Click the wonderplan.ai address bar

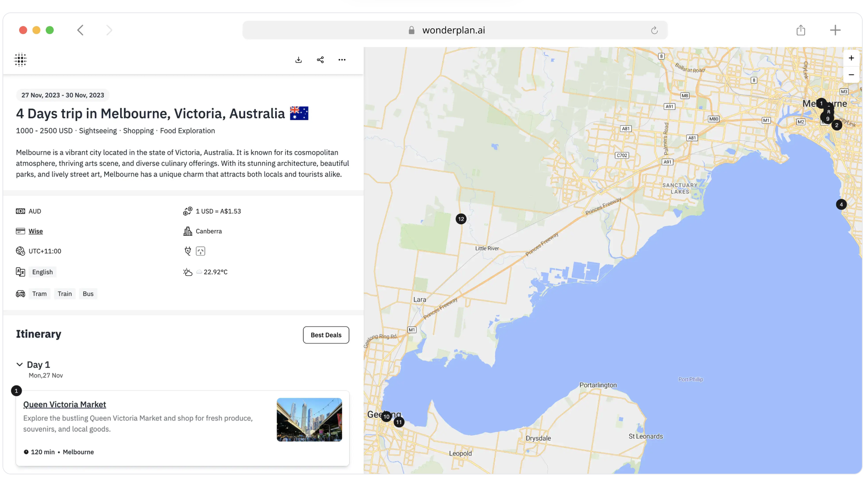coord(454,30)
